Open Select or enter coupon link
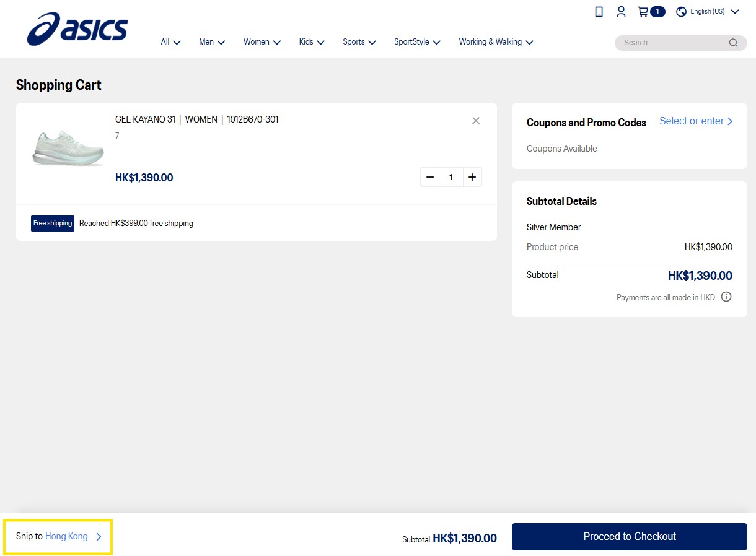Viewport: 756px width, 556px height. click(696, 121)
